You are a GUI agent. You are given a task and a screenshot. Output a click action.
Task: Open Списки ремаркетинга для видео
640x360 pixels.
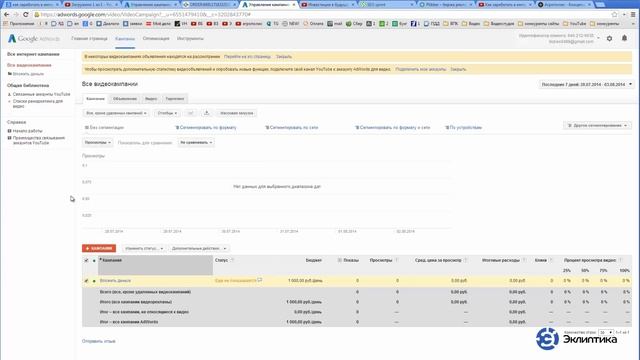38,103
